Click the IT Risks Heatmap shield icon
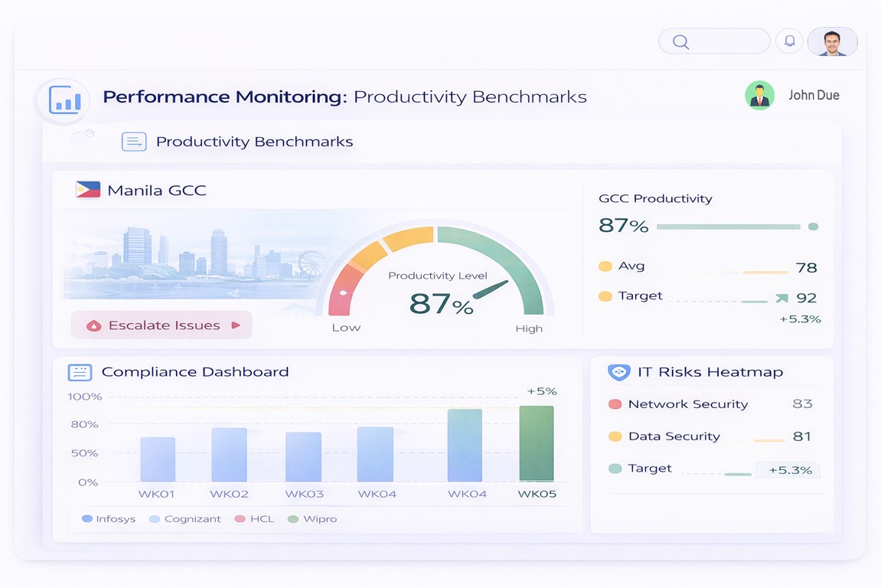This screenshot has width=881, height=588. [x=620, y=371]
